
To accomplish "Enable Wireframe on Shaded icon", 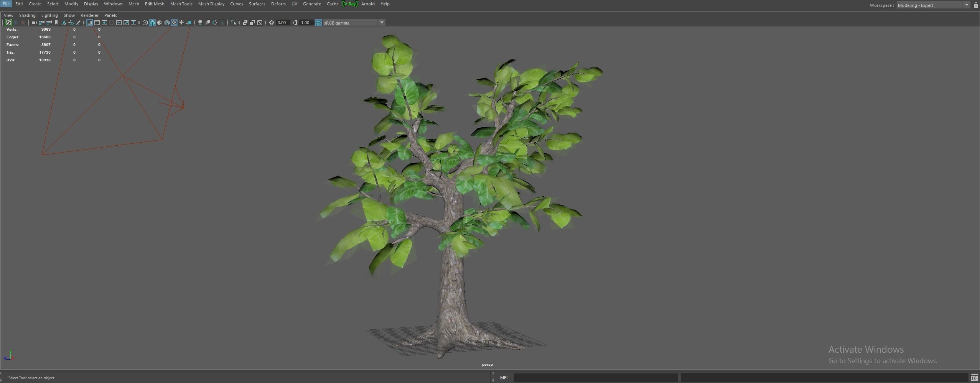I will pyautogui.click(x=167, y=23).
